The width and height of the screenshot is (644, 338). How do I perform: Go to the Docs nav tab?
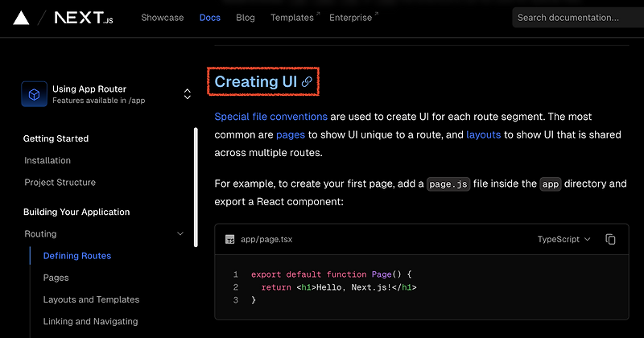click(x=210, y=18)
